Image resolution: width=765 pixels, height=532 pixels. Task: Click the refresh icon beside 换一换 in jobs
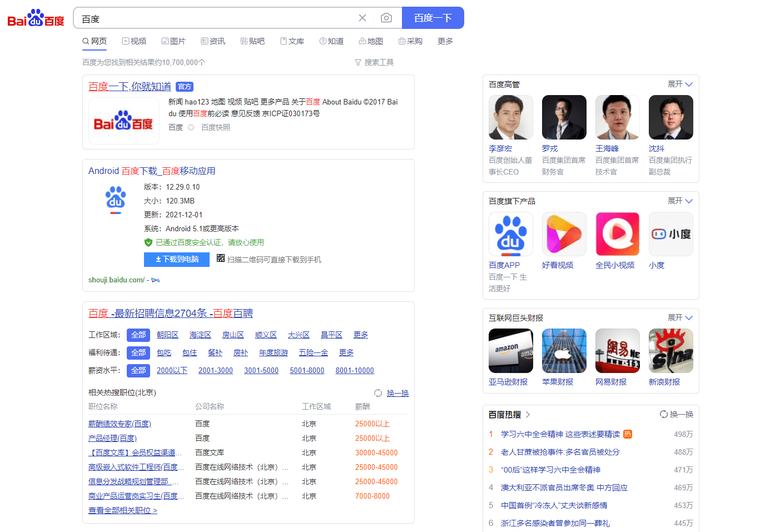pyautogui.click(x=378, y=393)
